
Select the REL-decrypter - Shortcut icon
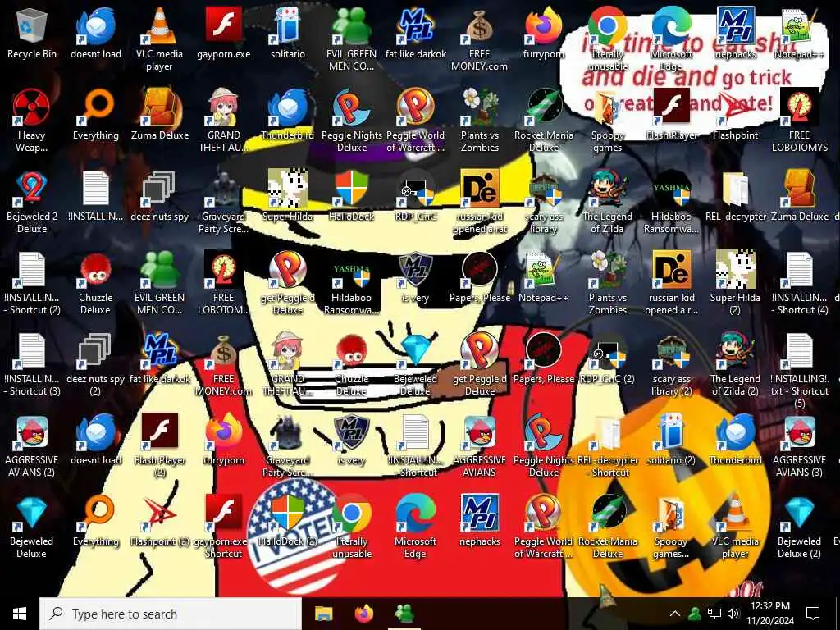(607, 445)
